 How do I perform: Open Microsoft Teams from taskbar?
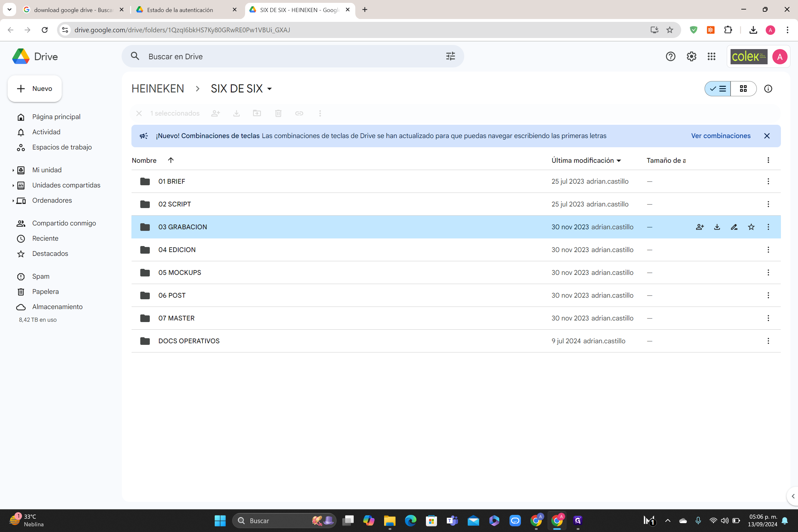452,521
